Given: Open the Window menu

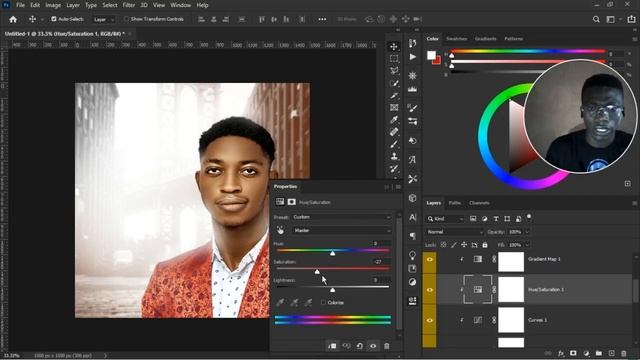Looking at the screenshot, I should point(180,5).
